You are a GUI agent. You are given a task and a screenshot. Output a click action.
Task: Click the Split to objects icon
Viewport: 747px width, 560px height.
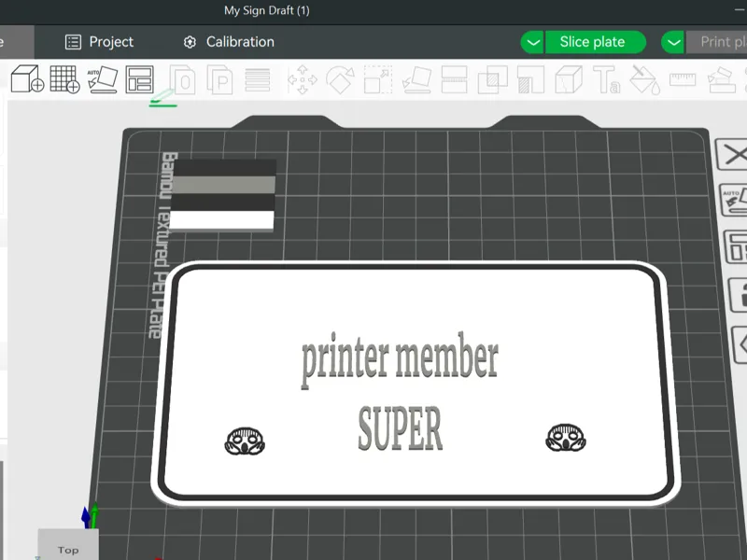182,79
